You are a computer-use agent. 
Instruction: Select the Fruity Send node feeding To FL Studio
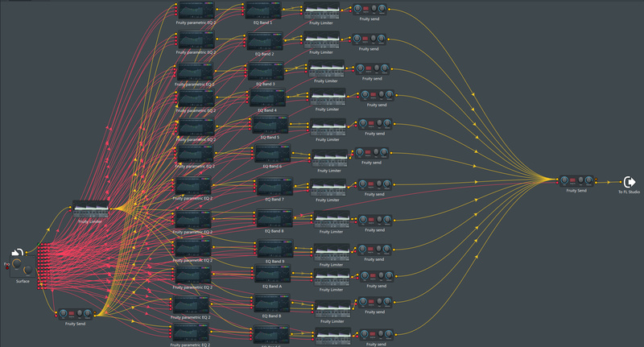tap(576, 180)
